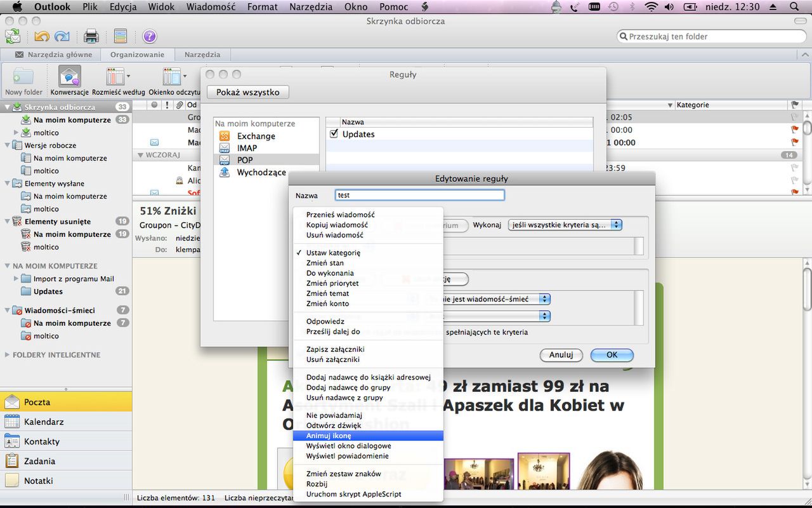Switch to the Notatki view

[66, 481]
